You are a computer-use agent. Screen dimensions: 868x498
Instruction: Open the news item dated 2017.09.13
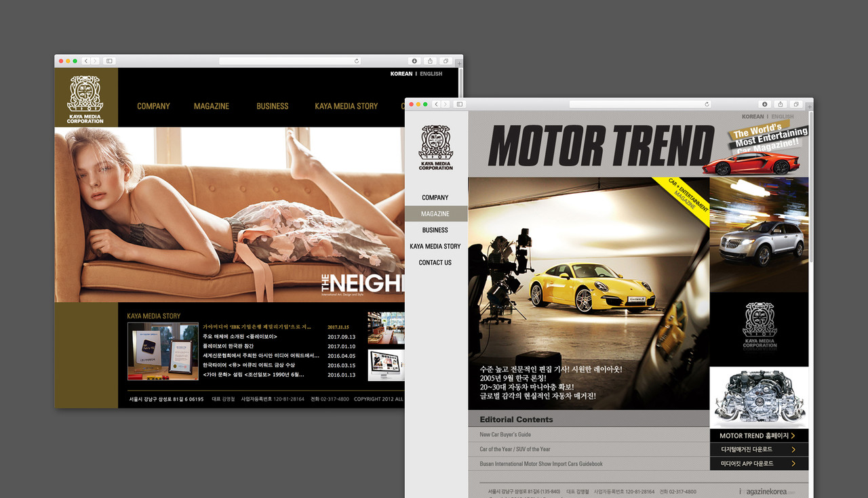240,337
